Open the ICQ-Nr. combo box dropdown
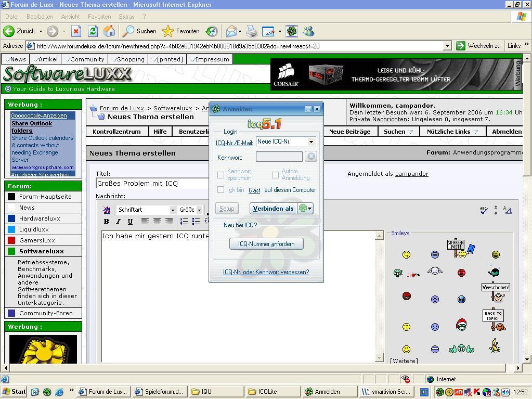The height and width of the screenshot is (399, 532). tap(311, 142)
